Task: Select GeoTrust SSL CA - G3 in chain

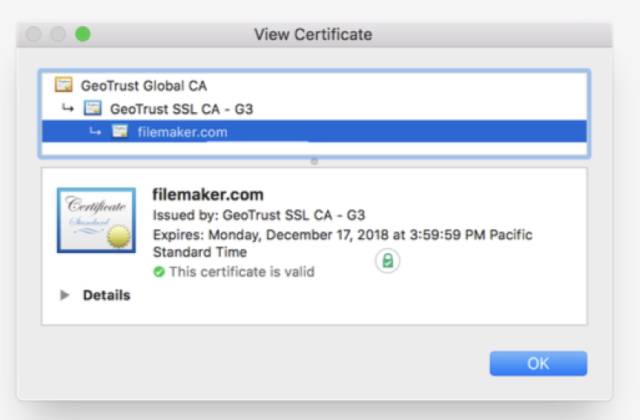Action: tap(181, 109)
